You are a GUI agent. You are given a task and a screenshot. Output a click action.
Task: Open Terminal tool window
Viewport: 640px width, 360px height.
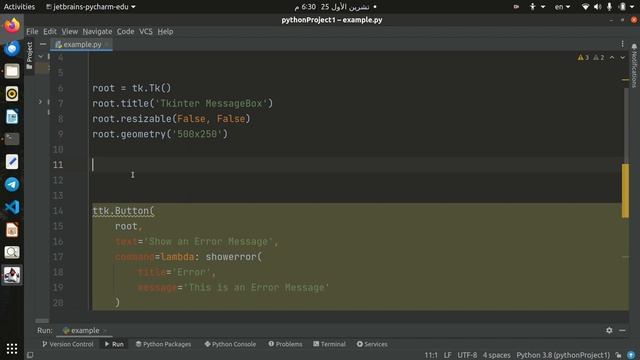pos(329,344)
